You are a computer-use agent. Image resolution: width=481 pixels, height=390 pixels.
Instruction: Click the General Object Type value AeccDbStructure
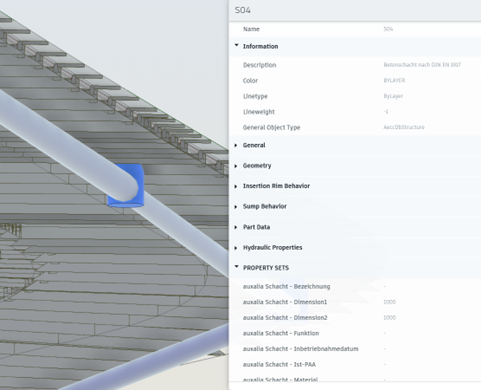[x=404, y=127]
